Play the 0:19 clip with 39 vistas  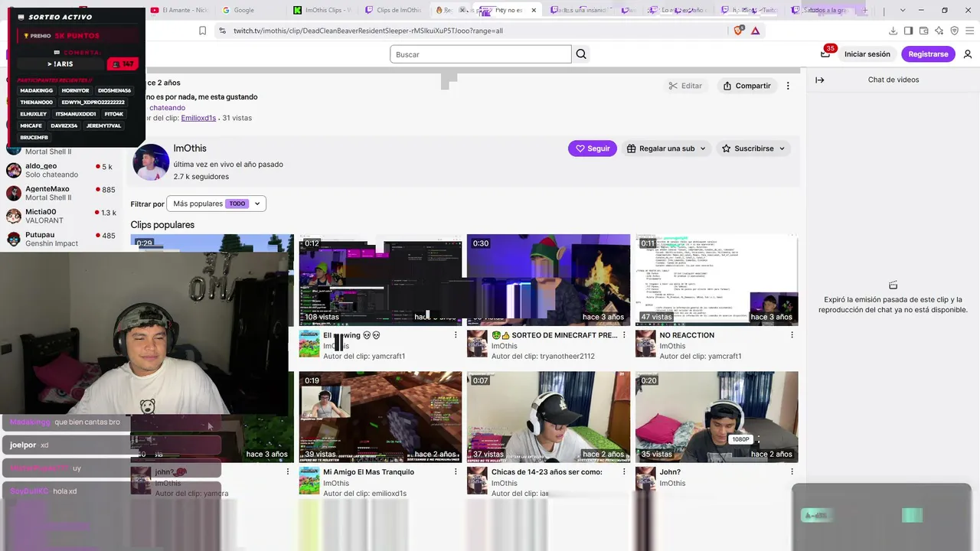click(x=381, y=417)
